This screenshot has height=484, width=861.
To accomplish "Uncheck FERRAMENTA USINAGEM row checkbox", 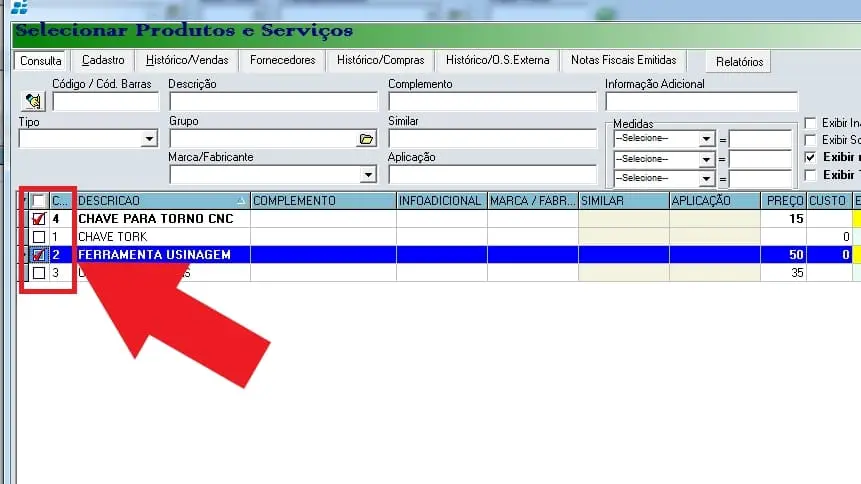I will [x=39, y=255].
